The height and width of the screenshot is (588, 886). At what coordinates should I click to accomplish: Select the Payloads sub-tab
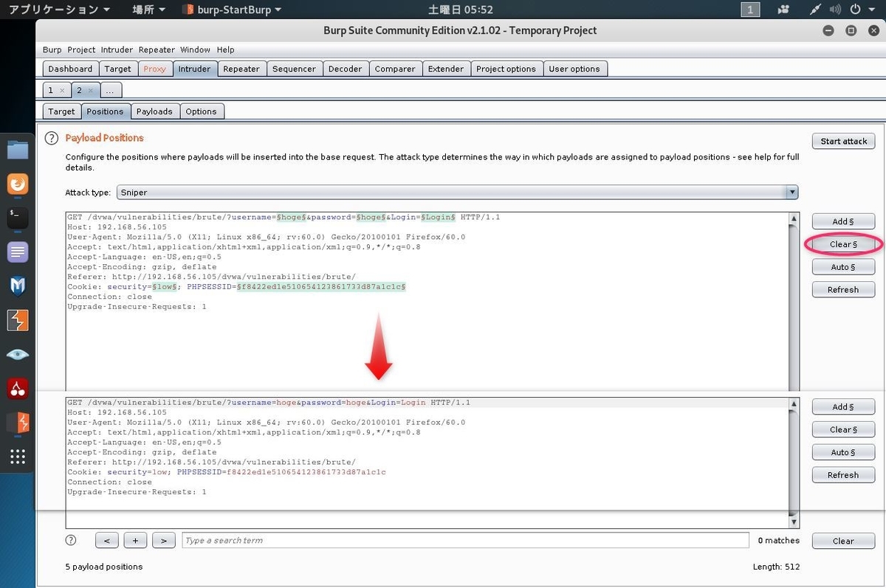(154, 111)
